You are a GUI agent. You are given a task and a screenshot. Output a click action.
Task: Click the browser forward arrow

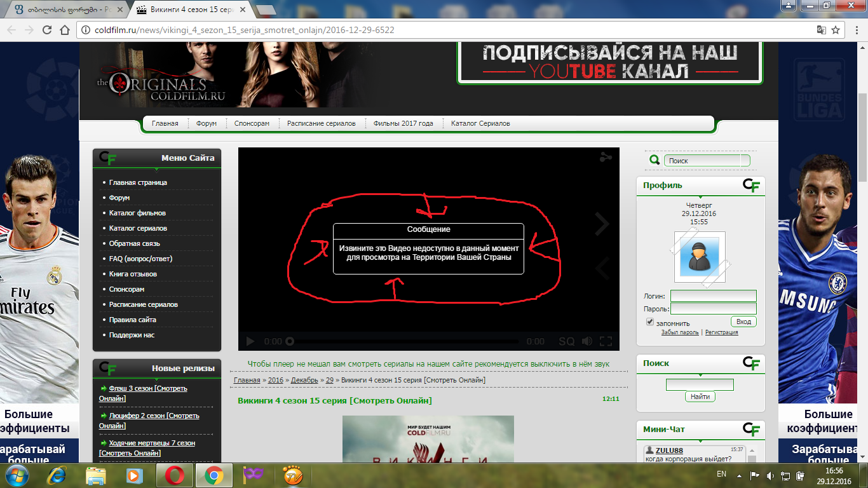29,30
